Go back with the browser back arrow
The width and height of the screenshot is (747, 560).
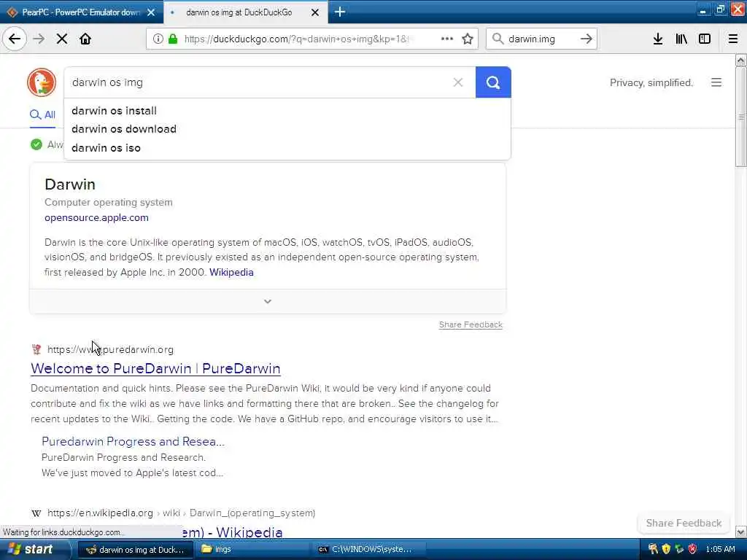pos(15,39)
